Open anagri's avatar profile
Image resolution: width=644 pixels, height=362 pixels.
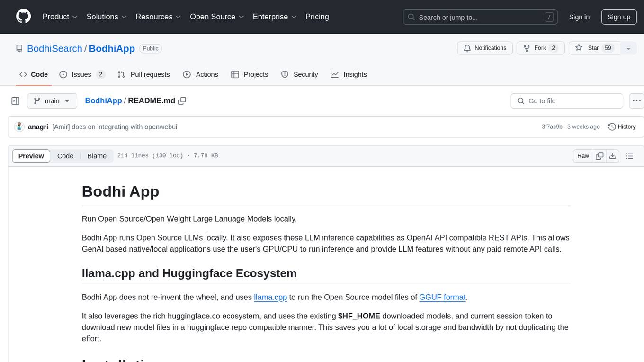click(19, 127)
